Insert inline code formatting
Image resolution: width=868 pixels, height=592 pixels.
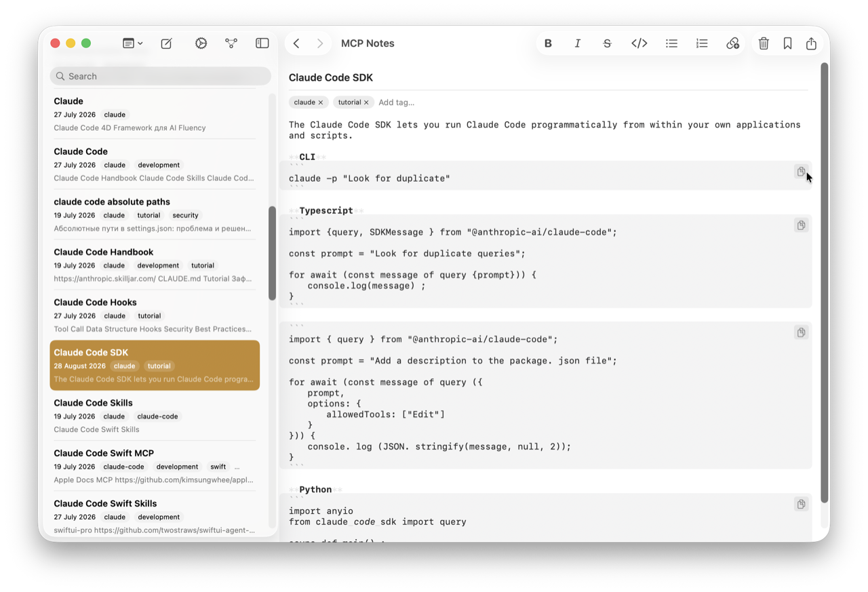(639, 43)
